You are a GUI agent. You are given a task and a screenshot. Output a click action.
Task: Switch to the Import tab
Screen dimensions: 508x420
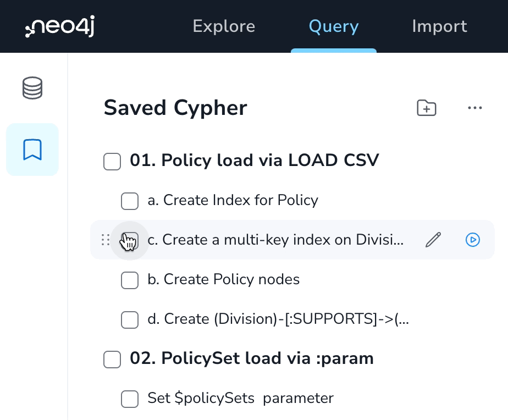click(439, 26)
